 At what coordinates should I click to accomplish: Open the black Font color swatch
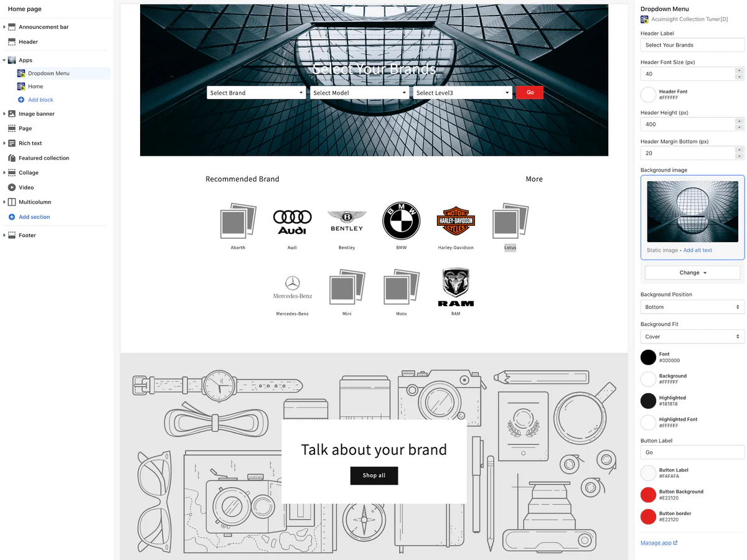[648, 357]
